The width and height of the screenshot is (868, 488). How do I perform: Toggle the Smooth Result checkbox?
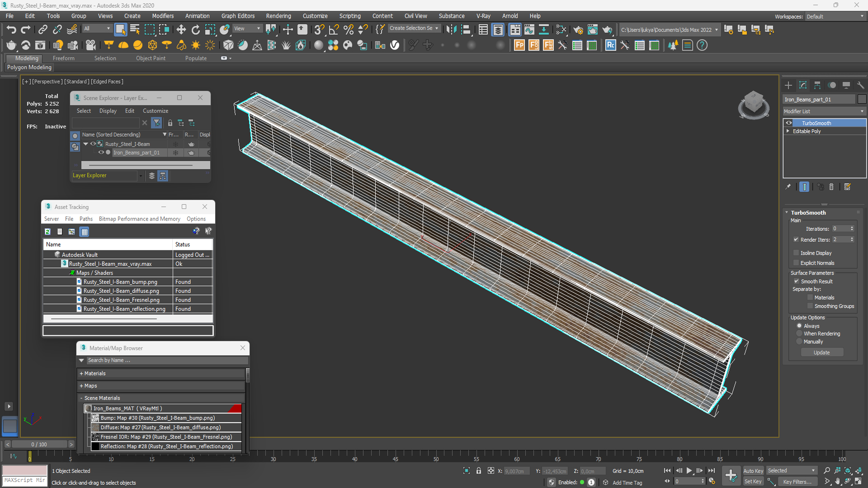coord(797,281)
